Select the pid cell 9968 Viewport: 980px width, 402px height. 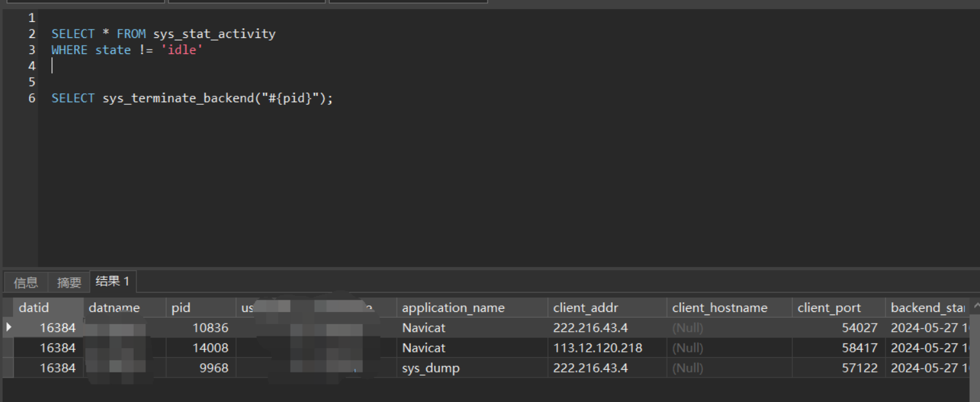click(201, 368)
